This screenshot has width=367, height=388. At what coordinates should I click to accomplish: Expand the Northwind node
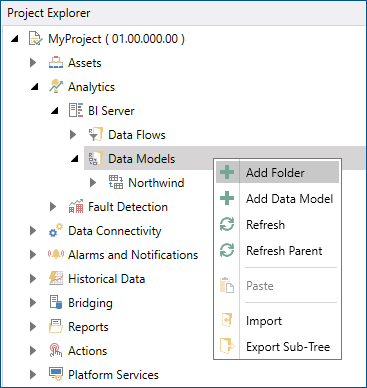pos(93,183)
